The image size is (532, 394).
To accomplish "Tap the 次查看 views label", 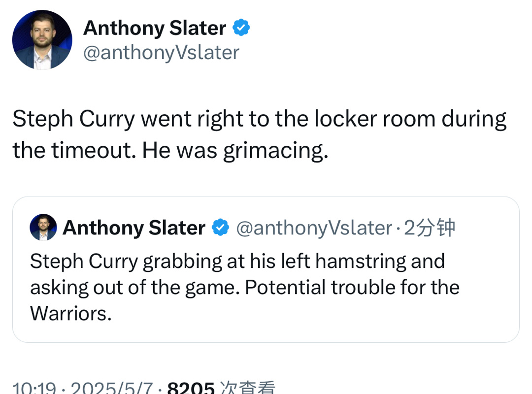I will [x=247, y=388].
